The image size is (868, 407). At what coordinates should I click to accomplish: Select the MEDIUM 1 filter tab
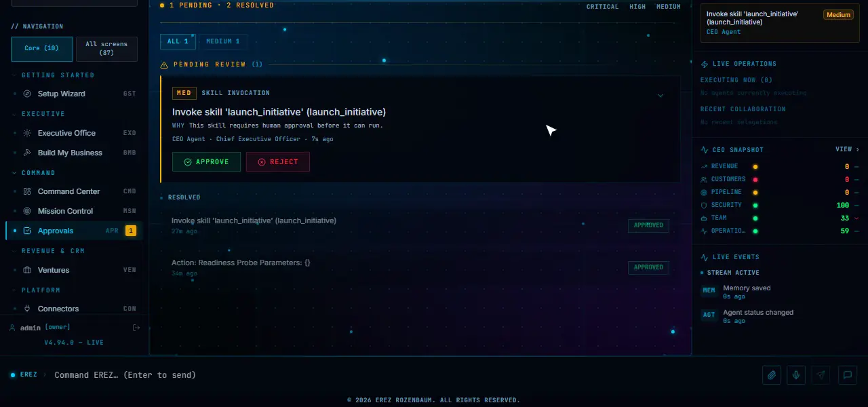click(223, 41)
